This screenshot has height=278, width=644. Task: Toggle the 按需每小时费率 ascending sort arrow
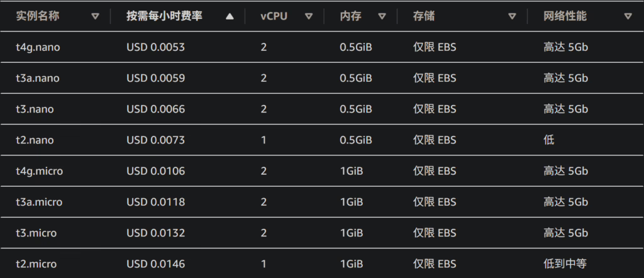pyautogui.click(x=230, y=16)
